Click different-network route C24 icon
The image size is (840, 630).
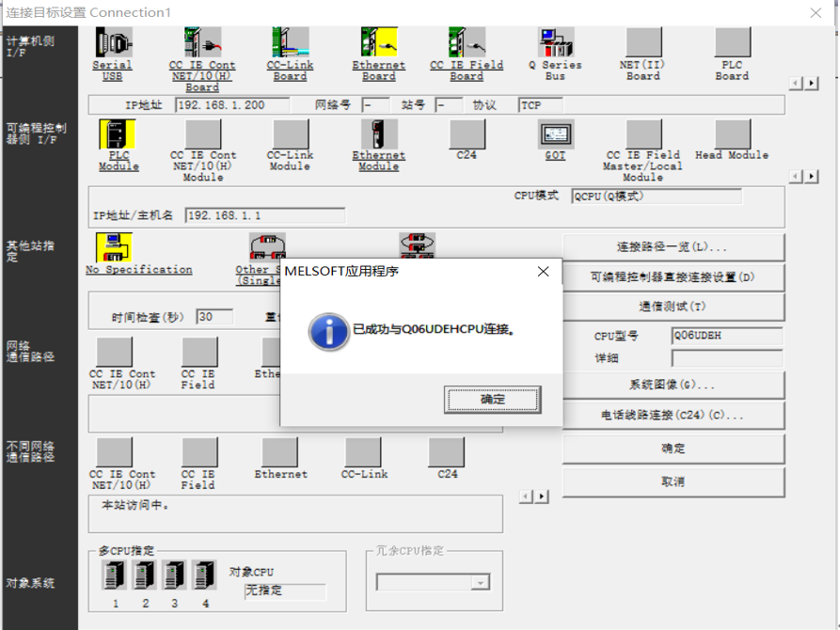tap(447, 451)
